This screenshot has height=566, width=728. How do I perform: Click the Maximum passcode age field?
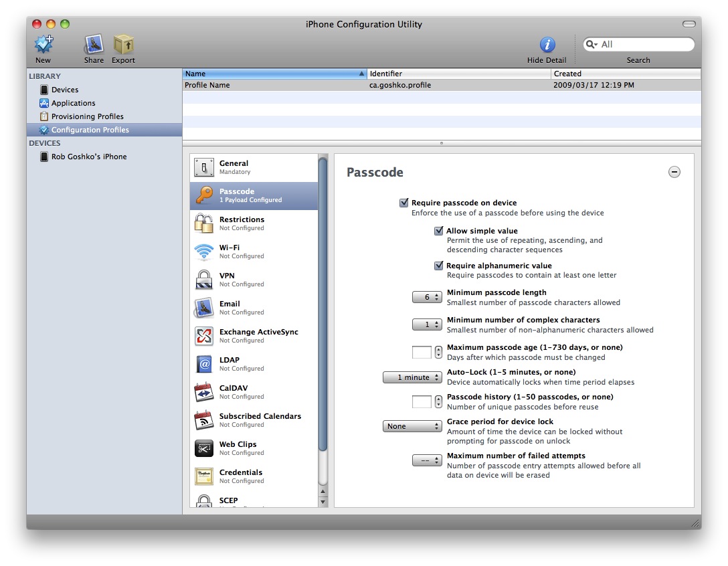[422, 353]
